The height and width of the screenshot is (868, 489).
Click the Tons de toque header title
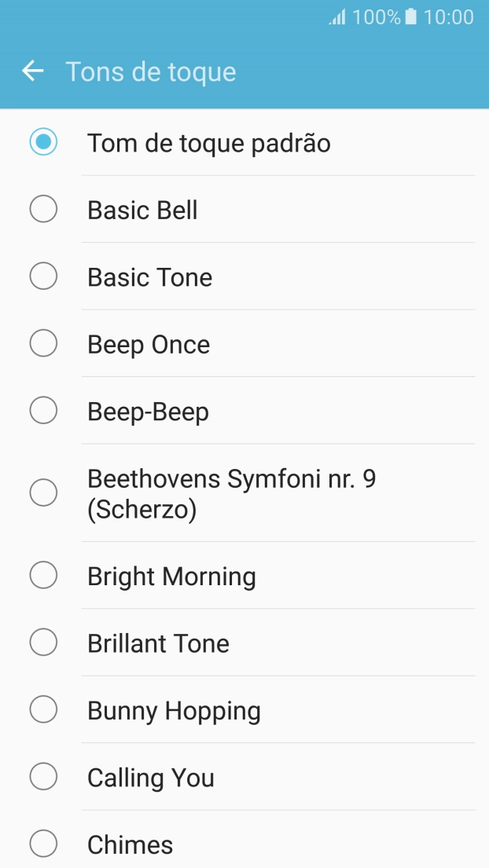tap(151, 71)
